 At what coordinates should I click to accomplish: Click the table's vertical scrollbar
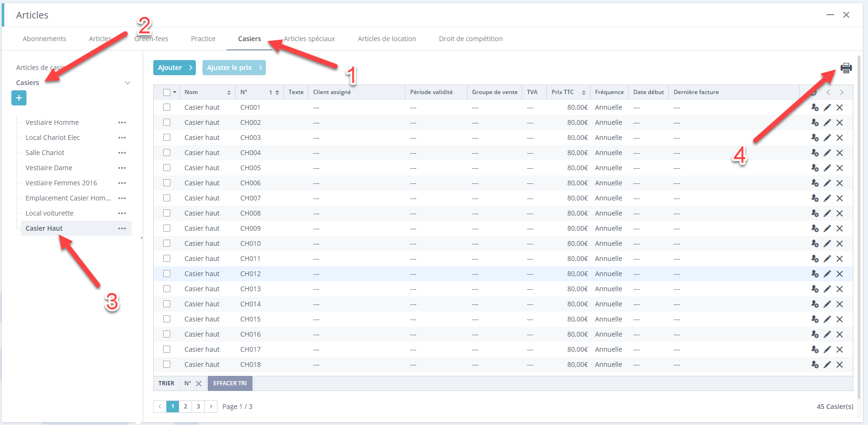[859, 227]
